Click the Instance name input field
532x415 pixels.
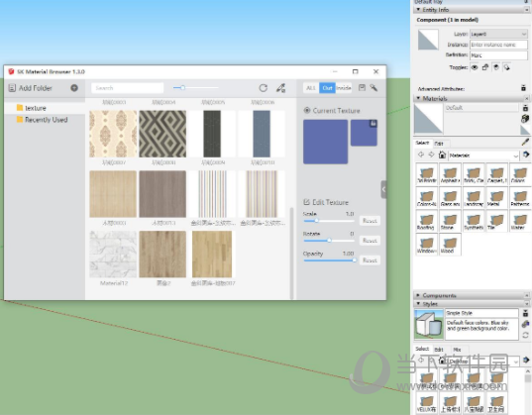tap(498, 45)
